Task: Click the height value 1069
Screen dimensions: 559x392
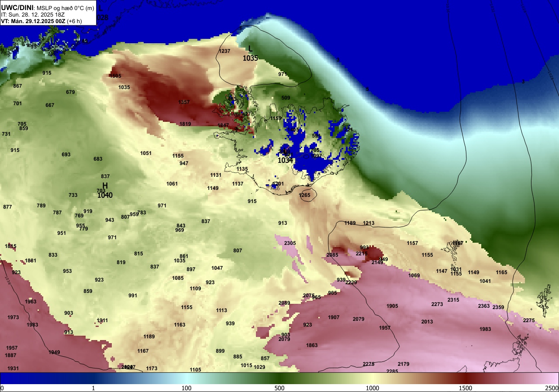Action: pos(414,275)
